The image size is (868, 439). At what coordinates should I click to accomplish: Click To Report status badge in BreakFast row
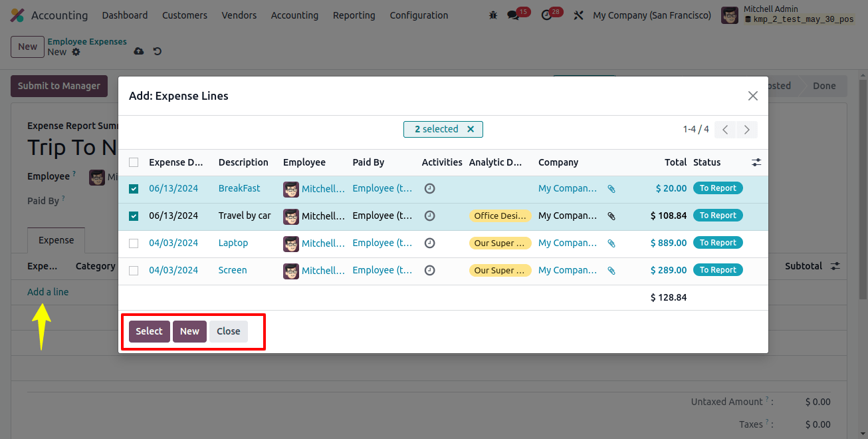click(x=718, y=188)
